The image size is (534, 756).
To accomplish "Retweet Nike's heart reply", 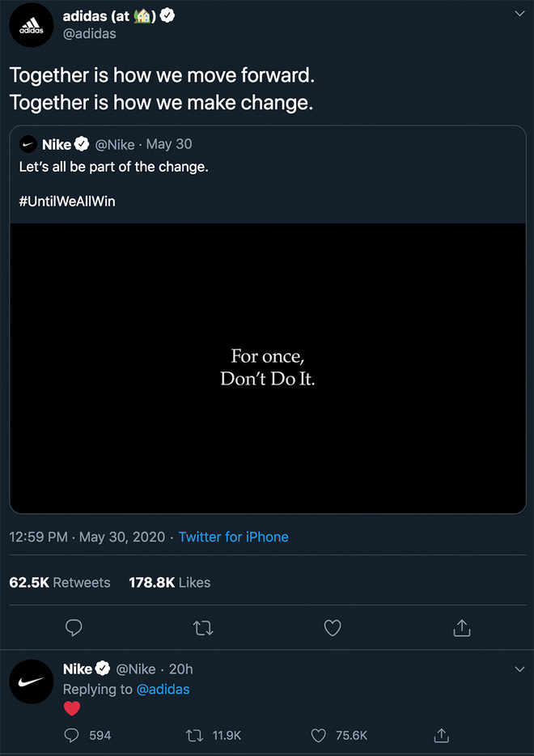I will (x=195, y=735).
